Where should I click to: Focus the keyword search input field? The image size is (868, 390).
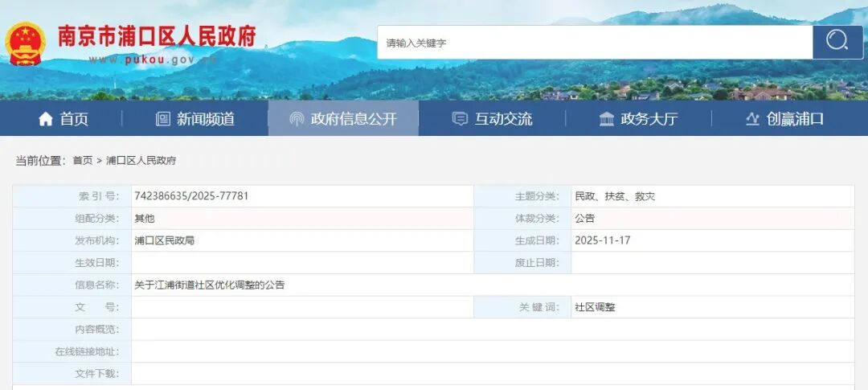pos(595,43)
